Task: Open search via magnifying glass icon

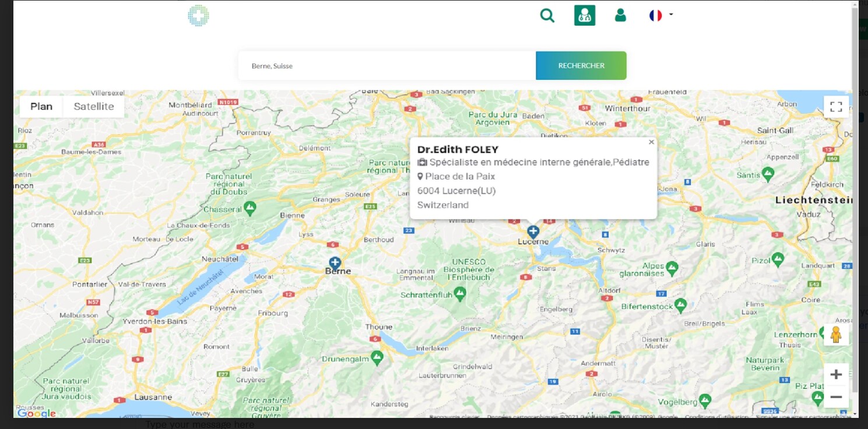Action: 547,15
